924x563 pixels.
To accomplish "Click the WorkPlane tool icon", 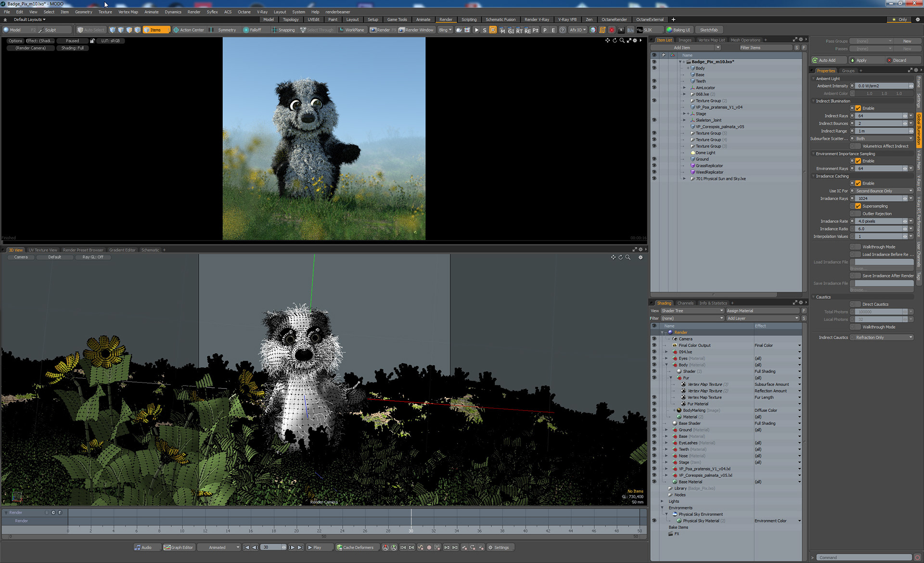I will 341,30.
